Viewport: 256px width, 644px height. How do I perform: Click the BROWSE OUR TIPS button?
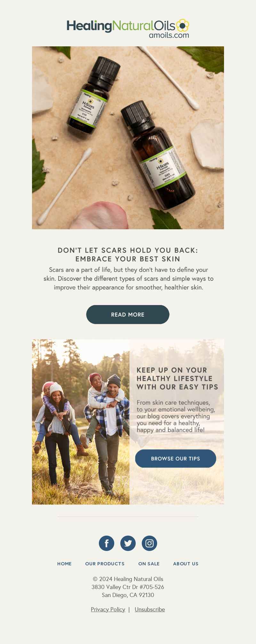point(176,459)
